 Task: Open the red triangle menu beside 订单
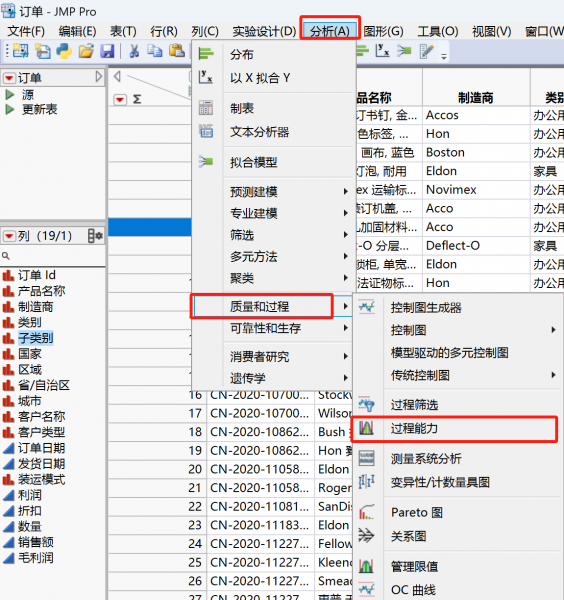click(9, 78)
